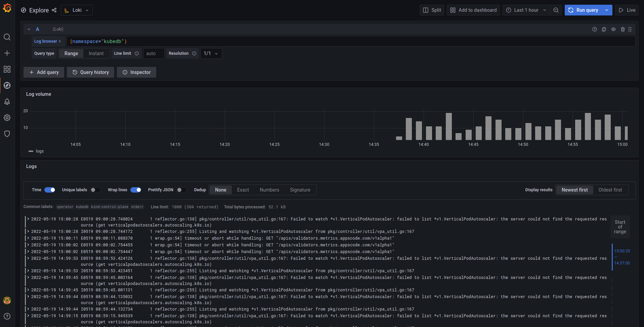
Task: Open the Configuration gear icon
Action: point(7,118)
